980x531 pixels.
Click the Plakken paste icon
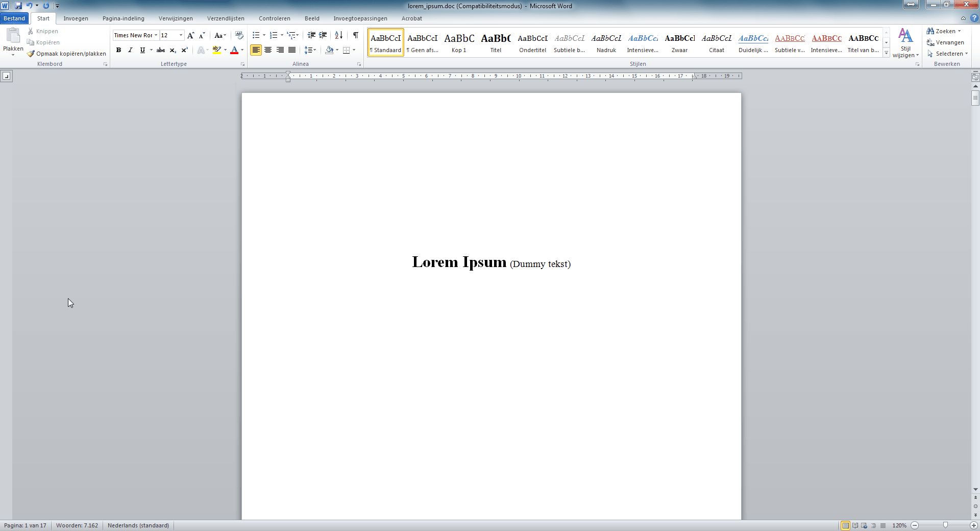13,36
